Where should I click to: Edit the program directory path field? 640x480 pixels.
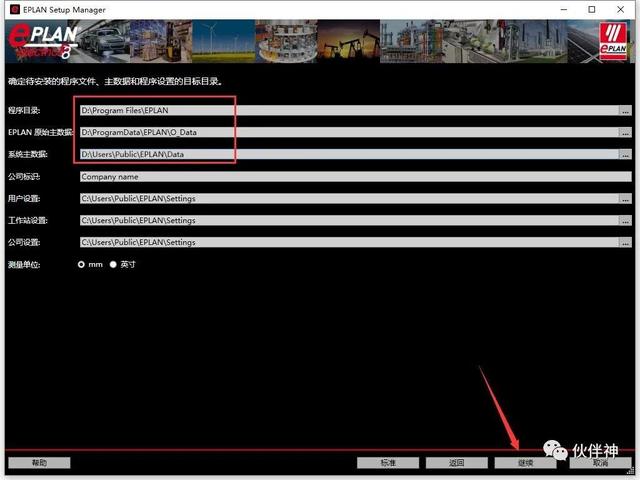point(349,110)
